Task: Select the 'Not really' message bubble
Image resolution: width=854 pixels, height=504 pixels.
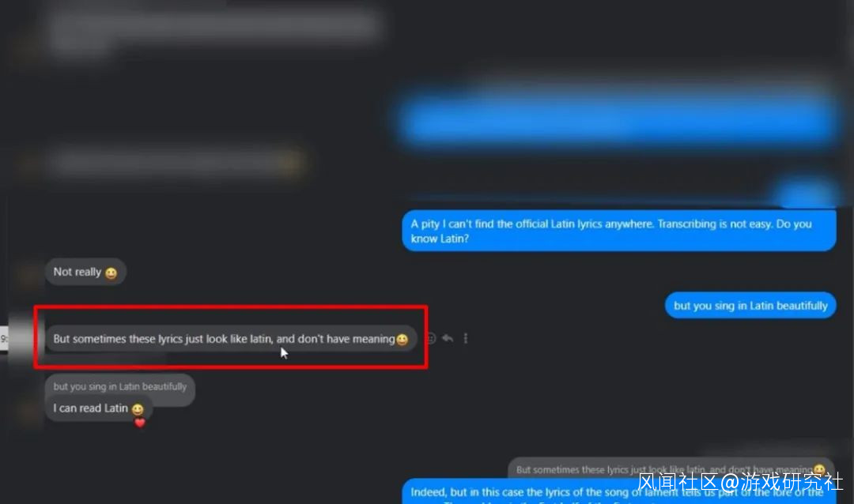Action: click(x=85, y=272)
